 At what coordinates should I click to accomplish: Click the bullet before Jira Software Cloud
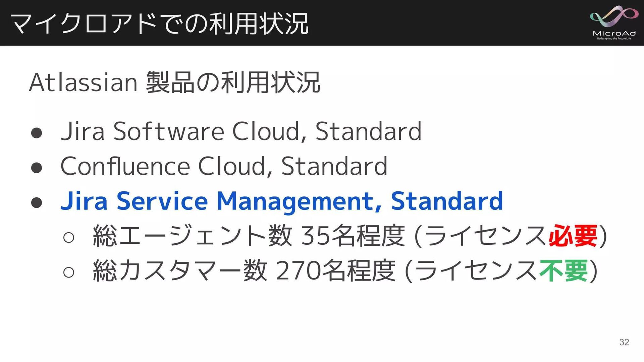tap(36, 133)
